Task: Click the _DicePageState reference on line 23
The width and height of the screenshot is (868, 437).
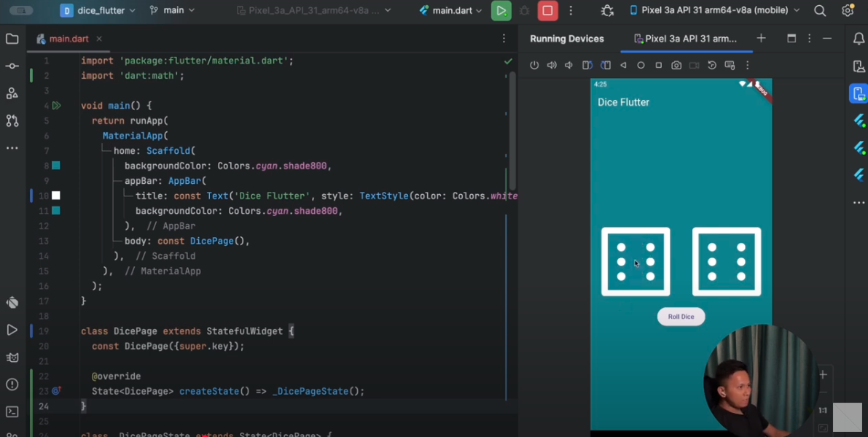Action: tap(310, 391)
